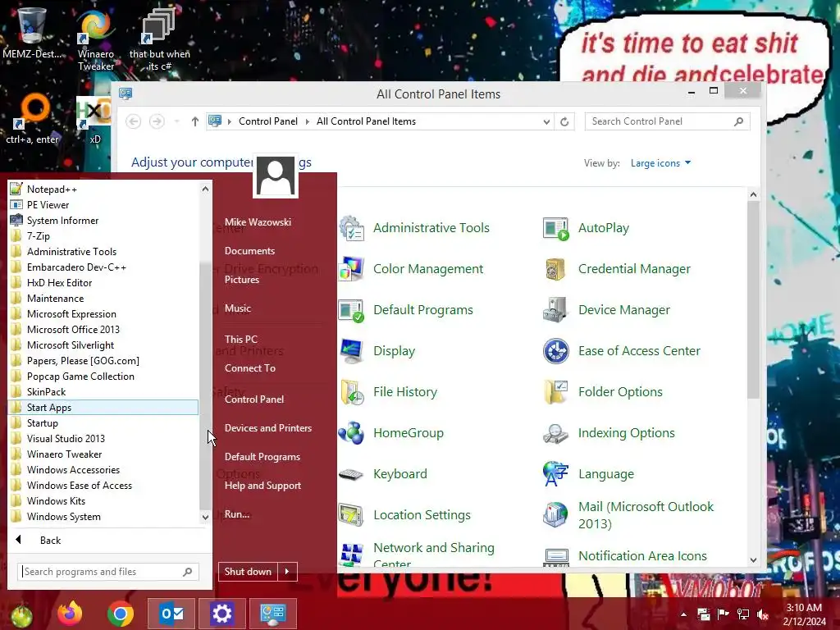Viewport: 840px width, 630px height.
Task: Select the Control Panel taskbar button
Action: point(272,614)
